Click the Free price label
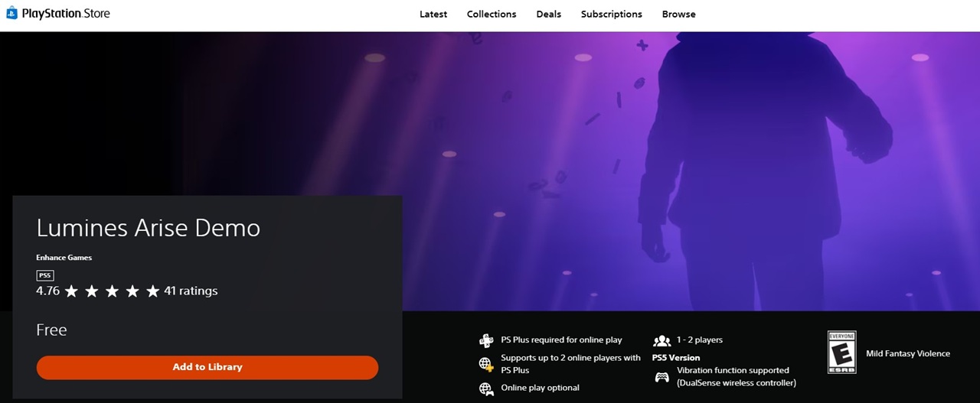This screenshot has width=980, height=403. coord(51,330)
